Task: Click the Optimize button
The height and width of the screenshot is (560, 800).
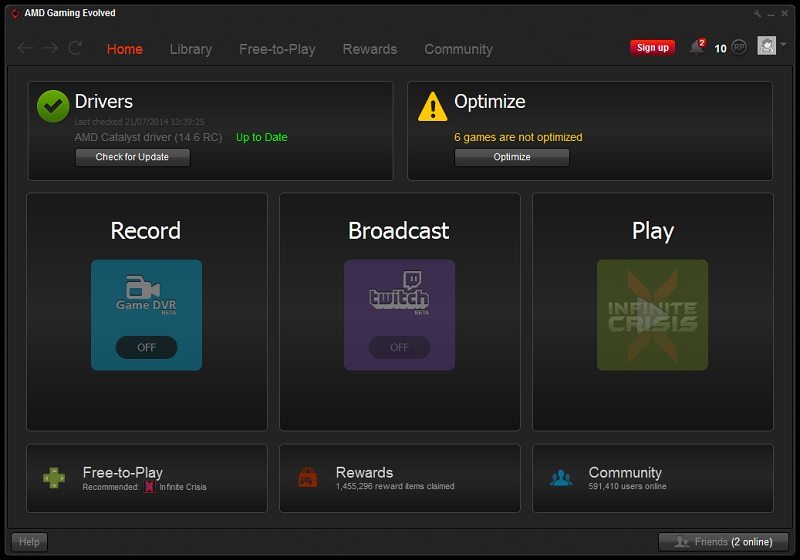Action: tap(512, 157)
